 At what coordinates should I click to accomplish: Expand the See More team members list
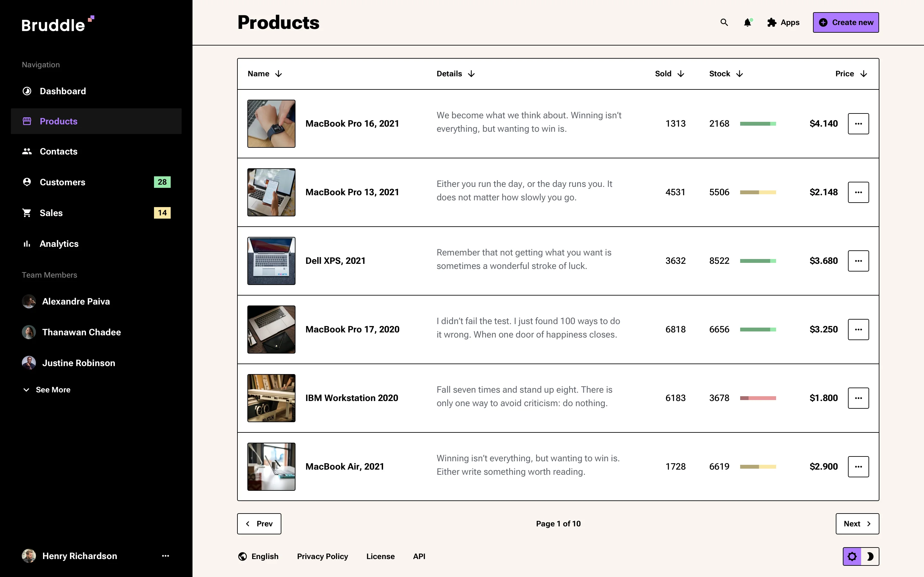(46, 389)
